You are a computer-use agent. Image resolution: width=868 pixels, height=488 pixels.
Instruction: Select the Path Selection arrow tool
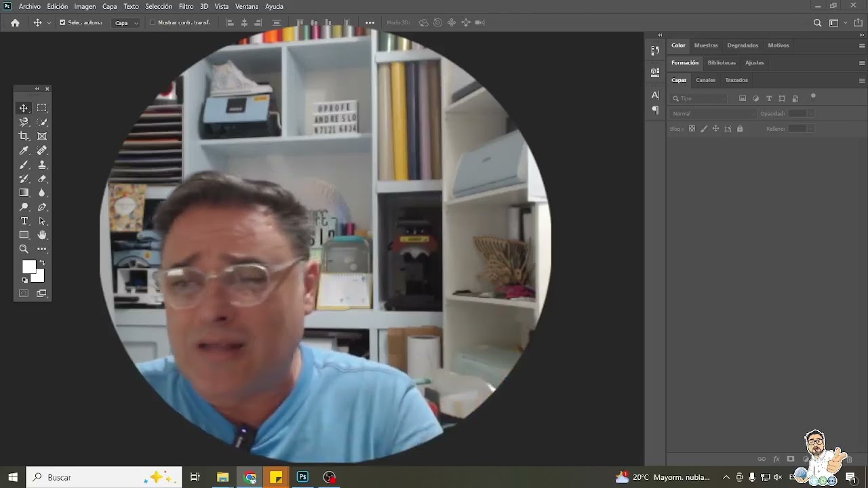[42, 222]
